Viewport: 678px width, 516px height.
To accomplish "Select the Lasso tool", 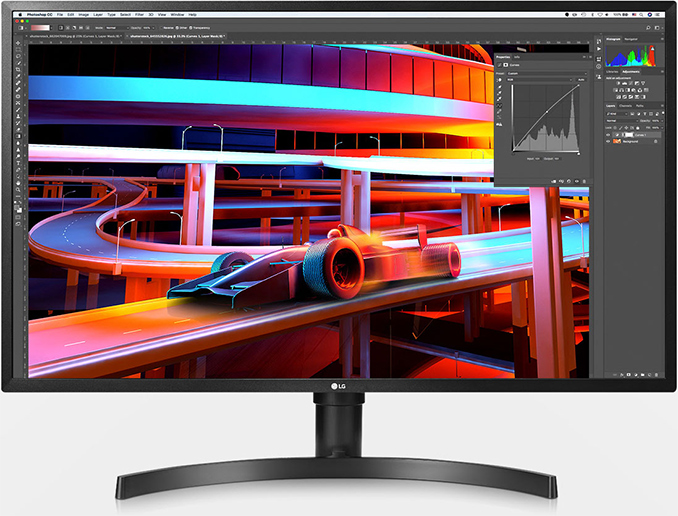I will [x=18, y=56].
